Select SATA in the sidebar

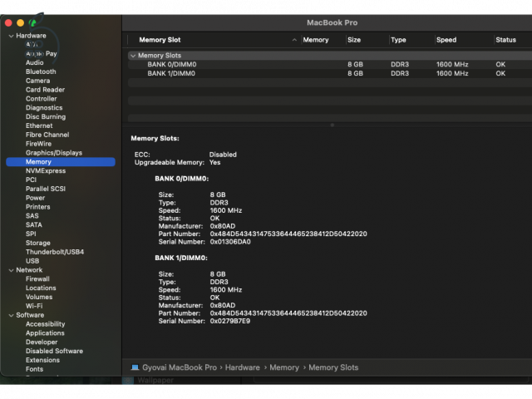34,225
